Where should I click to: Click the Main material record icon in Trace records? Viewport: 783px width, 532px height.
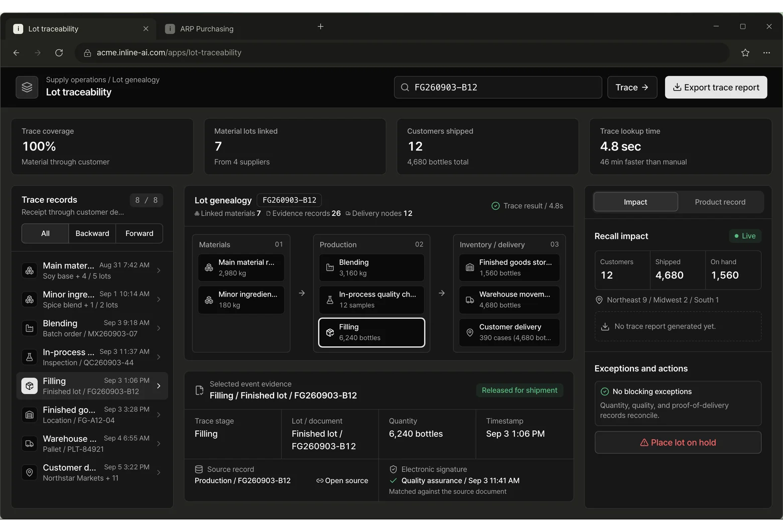[x=30, y=271]
